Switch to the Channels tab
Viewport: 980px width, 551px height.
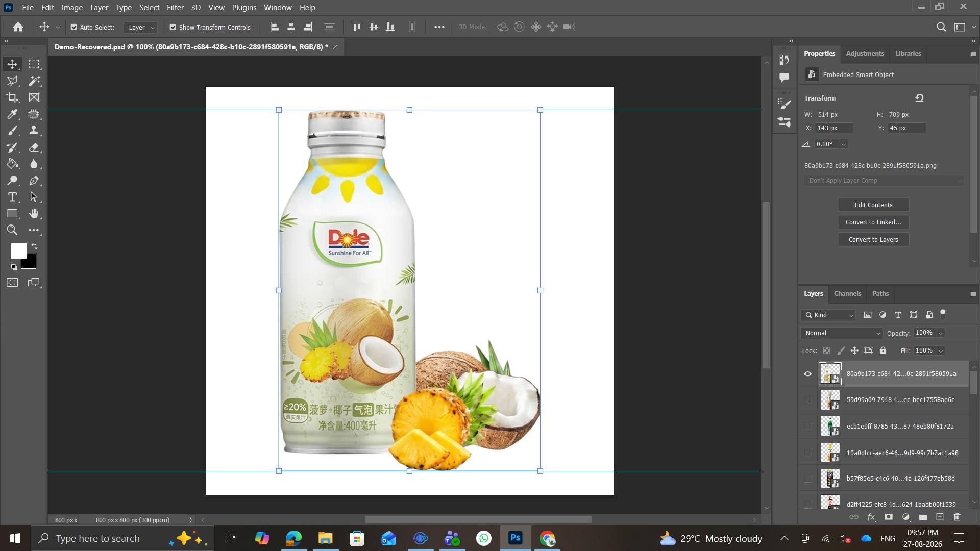(x=847, y=293)
